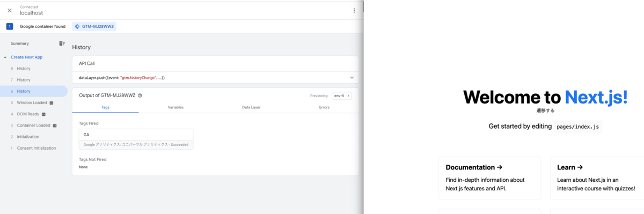The height and width of the screenshot is (214, 644).
Task: Click the API Call heading
Action: coord(87,63)
